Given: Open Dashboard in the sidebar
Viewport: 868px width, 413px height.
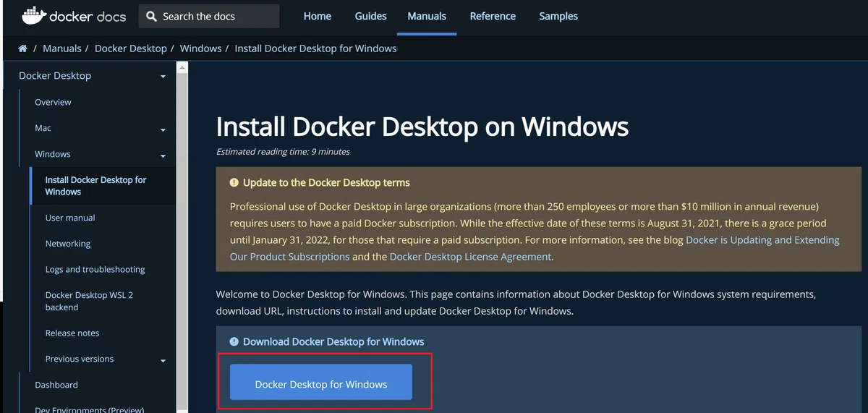Looking at the screenshot, I should click(x=56, y=385).
